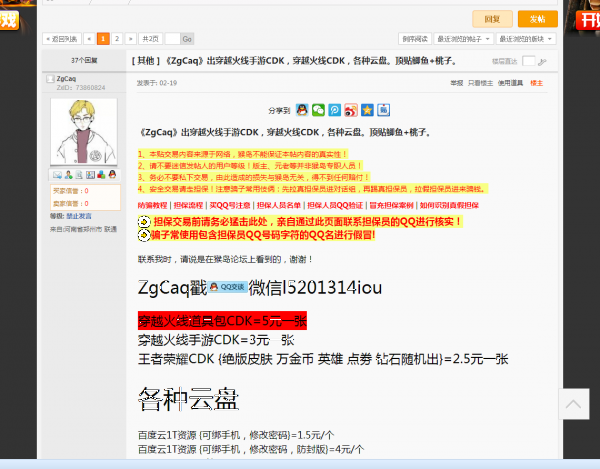The height and width of the screenshot is (469, 600).
Task: Open 最近浏览的帖子 dropdown
Action: 464,39
